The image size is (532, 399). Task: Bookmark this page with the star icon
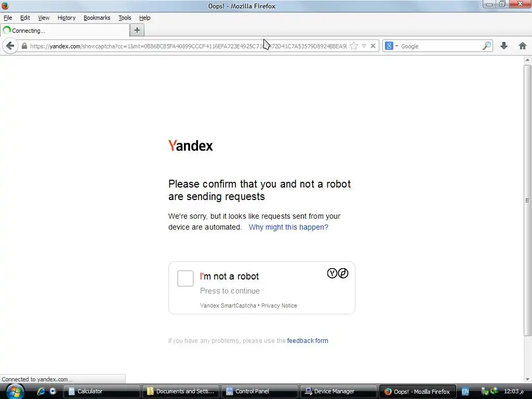[353, 46]
